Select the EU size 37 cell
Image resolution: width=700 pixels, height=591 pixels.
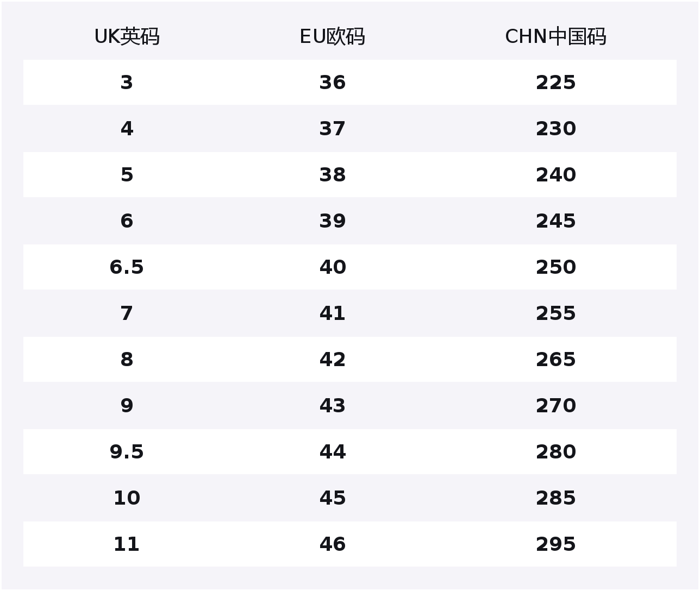point(332,129)
